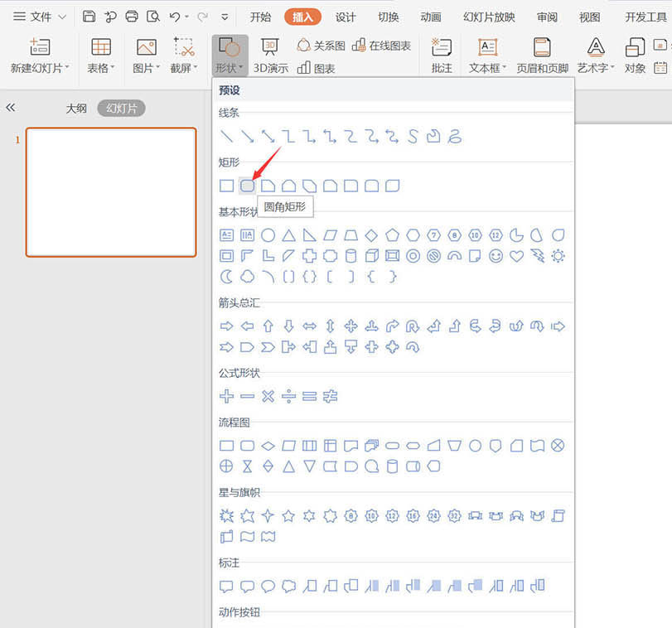
Task: Select the explosion burst star shape
Action: 226,516
